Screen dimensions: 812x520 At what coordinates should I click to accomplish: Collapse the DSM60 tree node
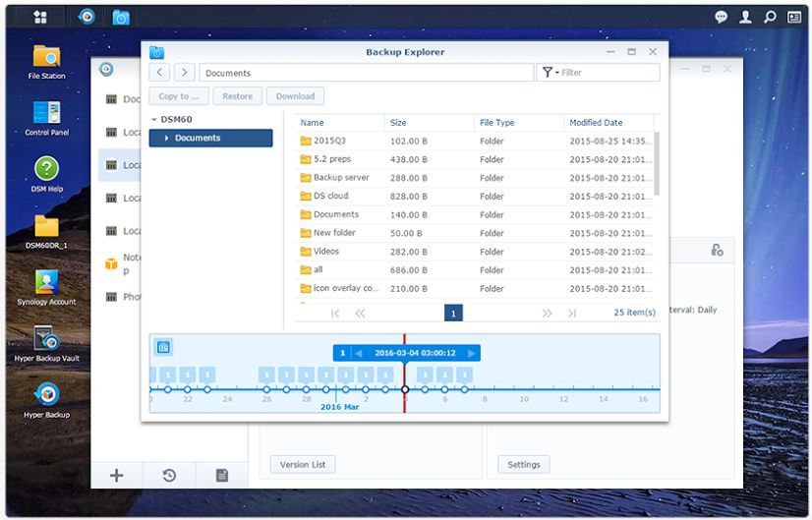(153, 120)
